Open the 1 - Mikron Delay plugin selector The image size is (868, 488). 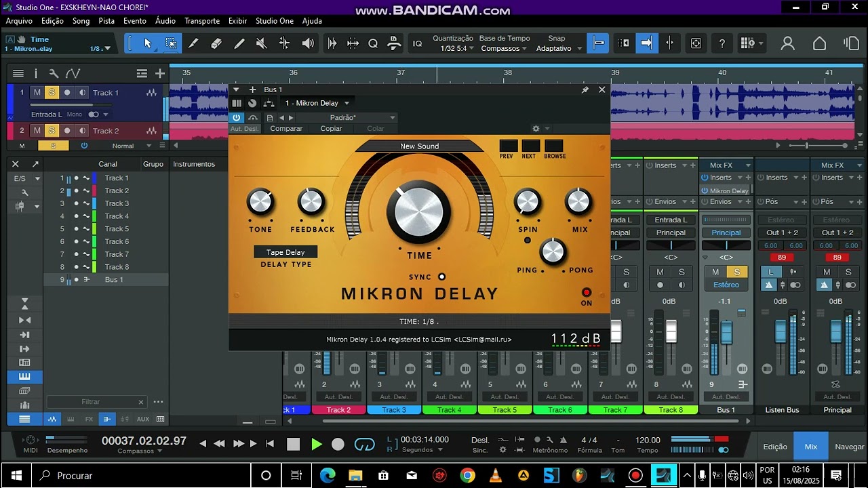(x=317, y=103)
